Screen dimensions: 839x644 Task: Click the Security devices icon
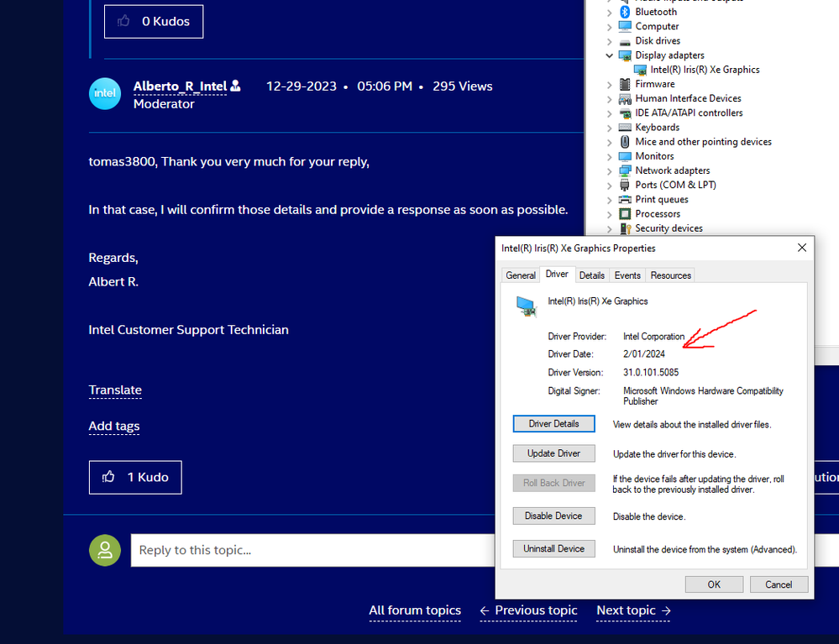coord(625,228)
